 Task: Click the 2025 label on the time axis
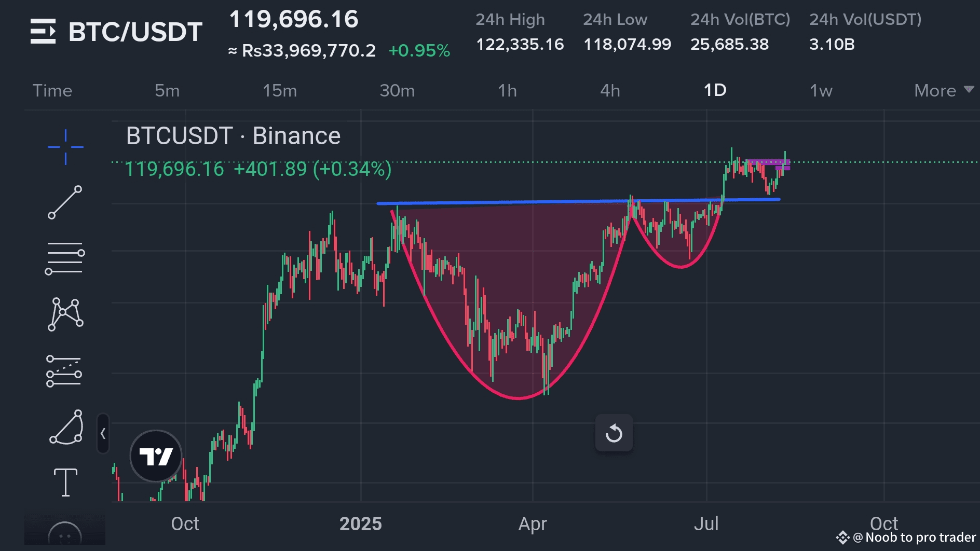click(361, 524)
